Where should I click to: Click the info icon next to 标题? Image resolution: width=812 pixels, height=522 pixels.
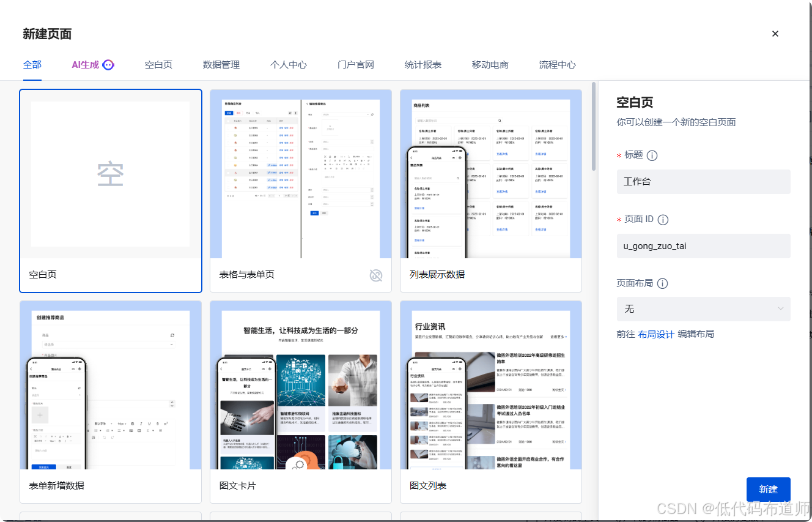tap(652, 155)
